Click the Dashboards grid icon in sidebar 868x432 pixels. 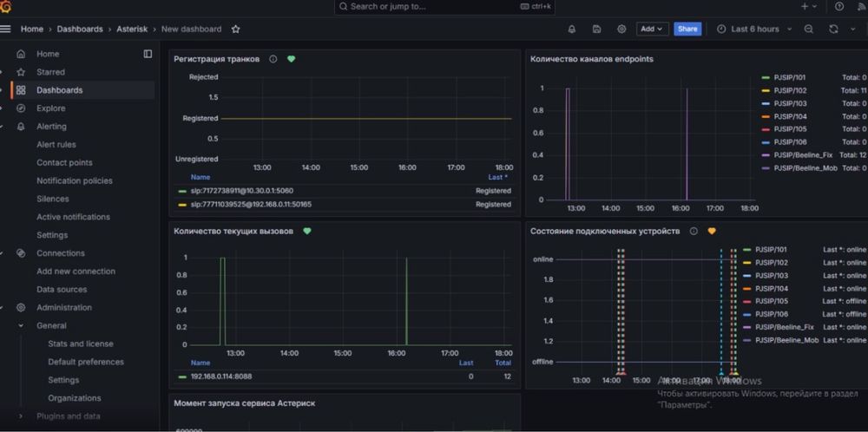[x=21, y=90]
